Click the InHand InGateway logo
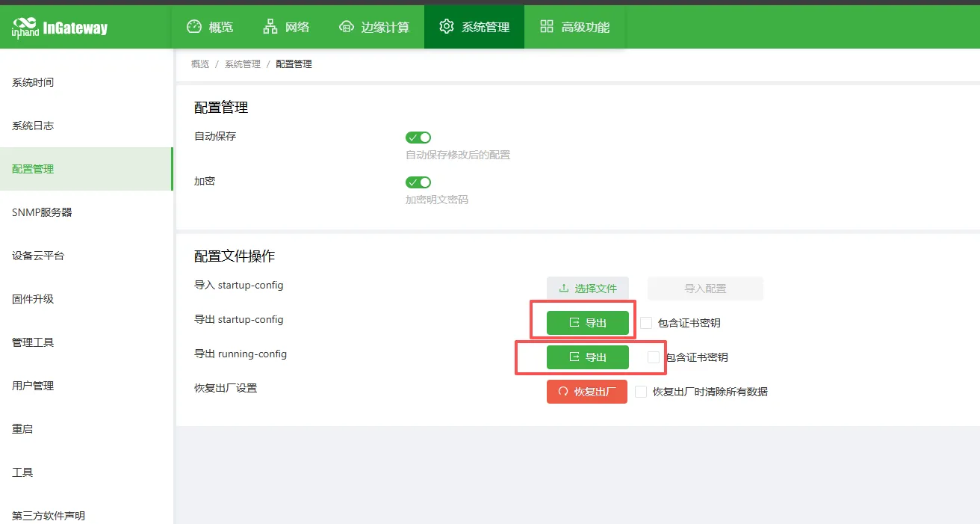 pos(60,28)
